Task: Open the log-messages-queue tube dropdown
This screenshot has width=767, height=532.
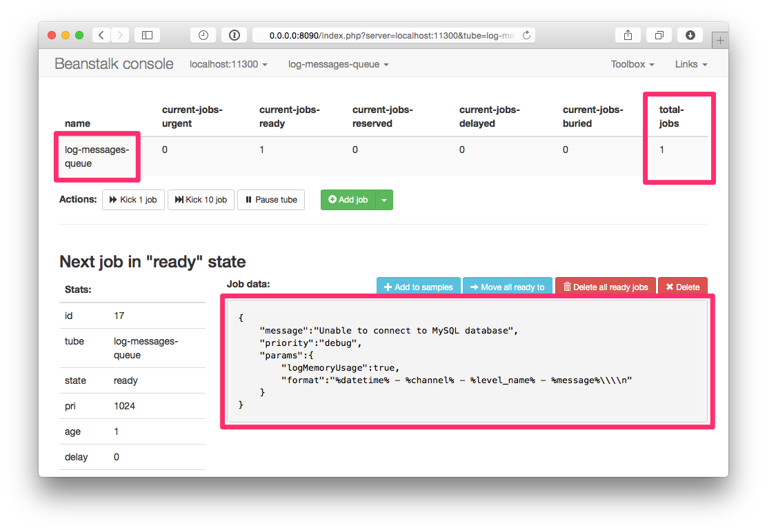Action: (x=337, y=63)
